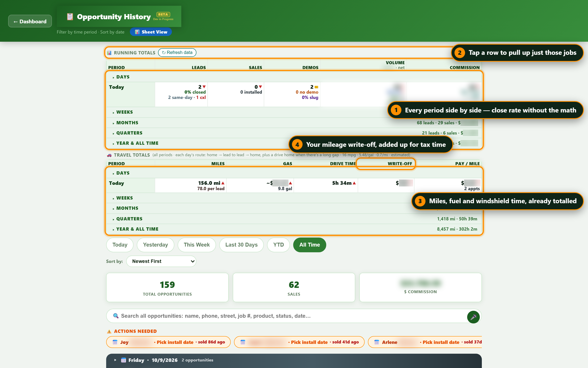
Task: Click the BETA badge in the header
Action: click(163, 14)
